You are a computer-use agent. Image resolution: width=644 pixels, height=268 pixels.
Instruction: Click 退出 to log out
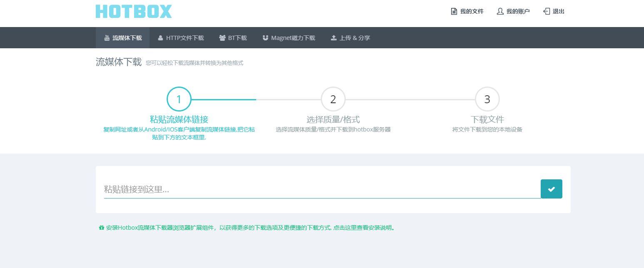559,12
